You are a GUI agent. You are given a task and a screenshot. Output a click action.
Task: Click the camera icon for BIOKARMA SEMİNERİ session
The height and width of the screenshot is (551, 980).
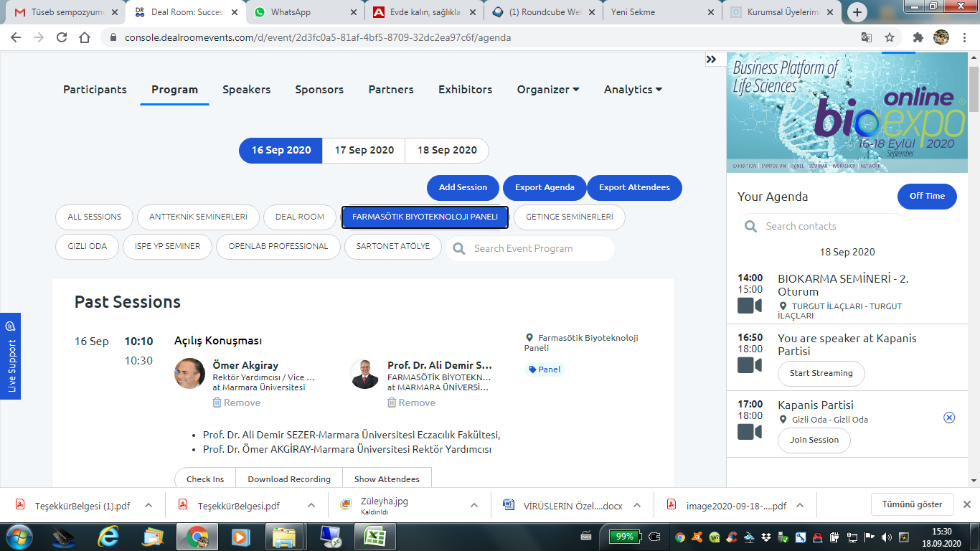(749, 306)
